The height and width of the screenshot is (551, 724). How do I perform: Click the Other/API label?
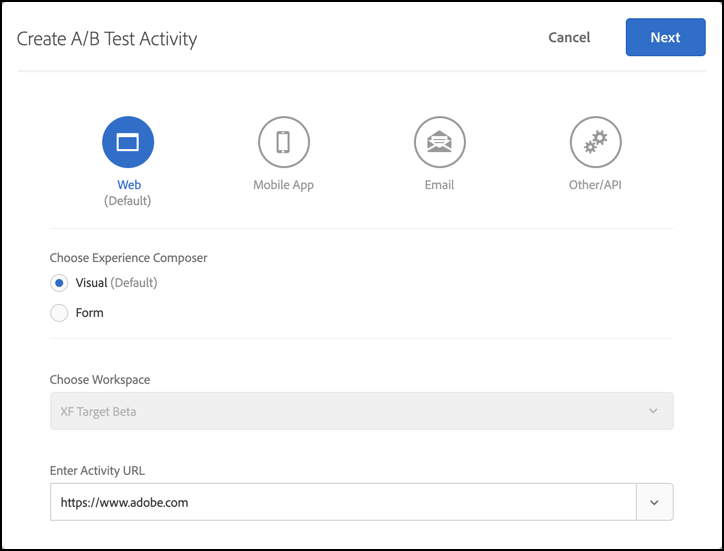click(x=595, y=185)
